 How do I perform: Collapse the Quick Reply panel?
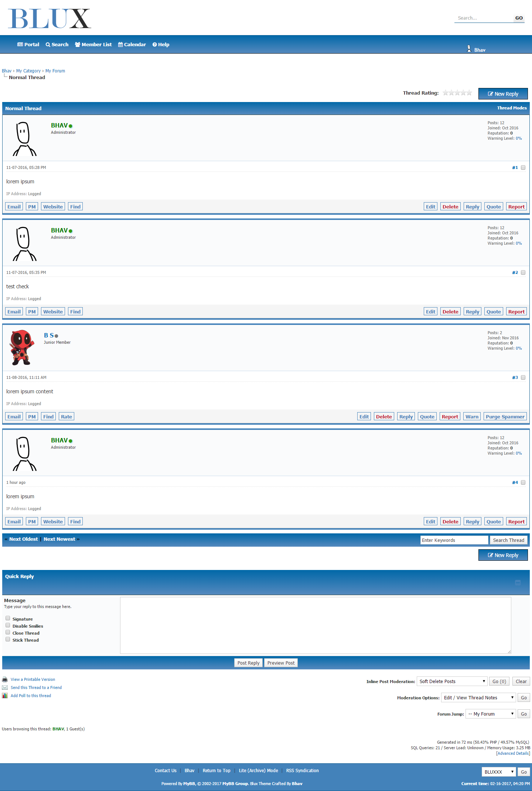[x=518, y=583]
